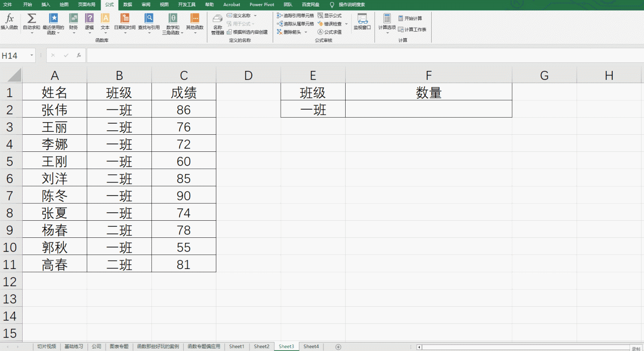The width and height of the screenshot is (644, 351).
Task: Select the score cell 81
Action: point(184,264)
